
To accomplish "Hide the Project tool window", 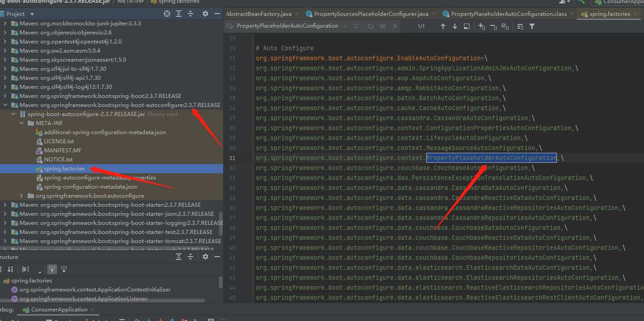I will pyautogui.click(x=217, y=14).
